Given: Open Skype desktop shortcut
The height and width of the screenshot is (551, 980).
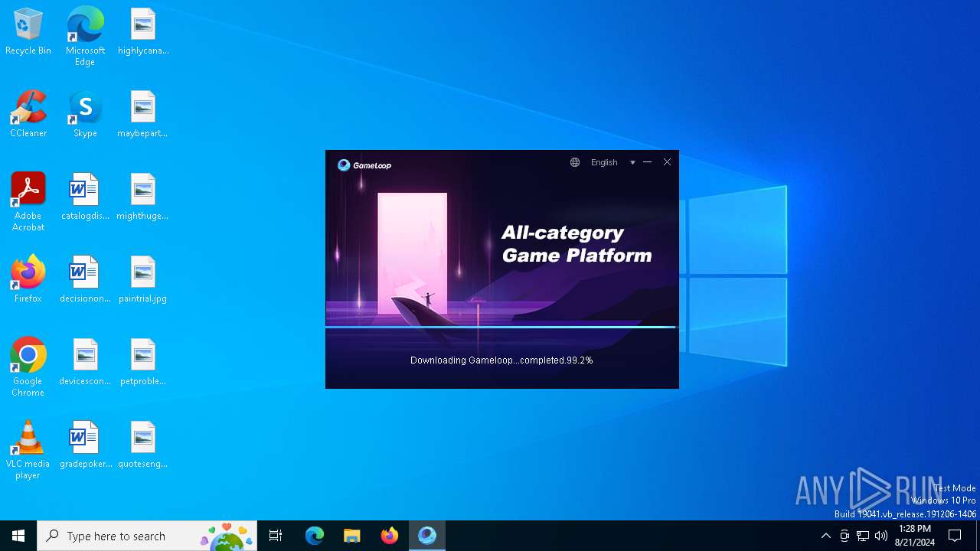Looking at the screenshot, I should pyautogui.click(x=85, y=115).
